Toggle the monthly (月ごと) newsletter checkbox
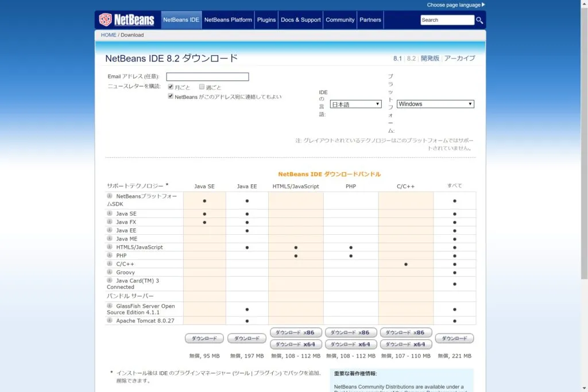 [171, 87]
